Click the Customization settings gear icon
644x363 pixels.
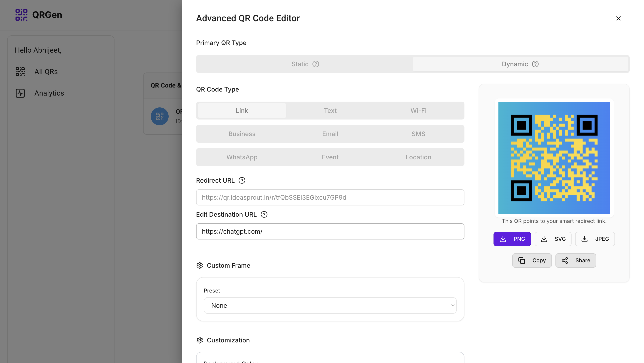(x=200, y=340)
